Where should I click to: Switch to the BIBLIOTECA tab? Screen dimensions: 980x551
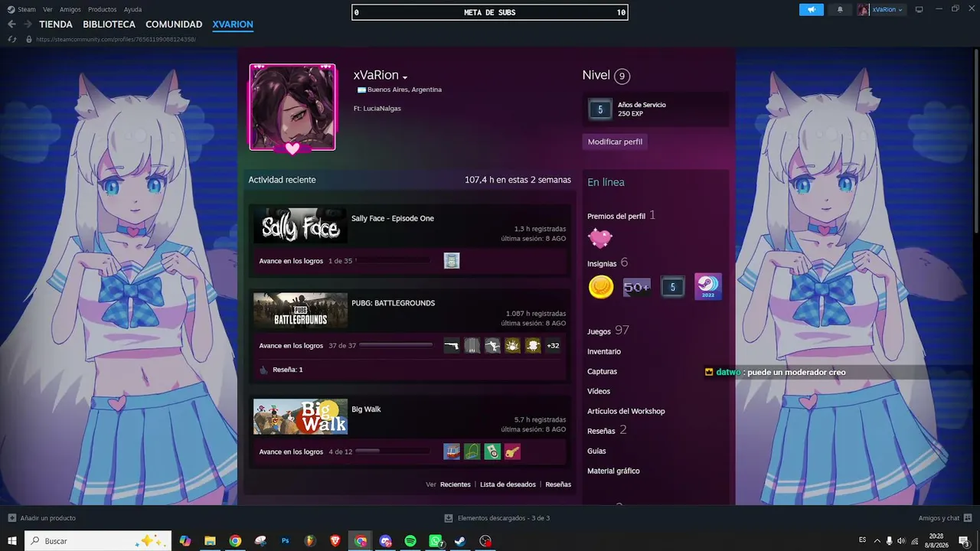coord(109,24)
